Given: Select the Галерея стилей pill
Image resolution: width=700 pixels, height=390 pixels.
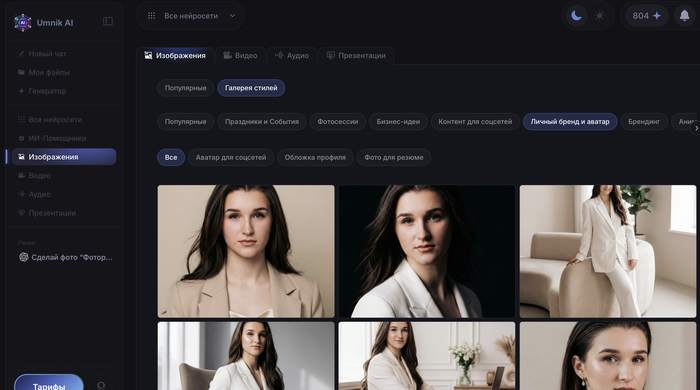Looking at the screenshot, I should pos(251,88).
